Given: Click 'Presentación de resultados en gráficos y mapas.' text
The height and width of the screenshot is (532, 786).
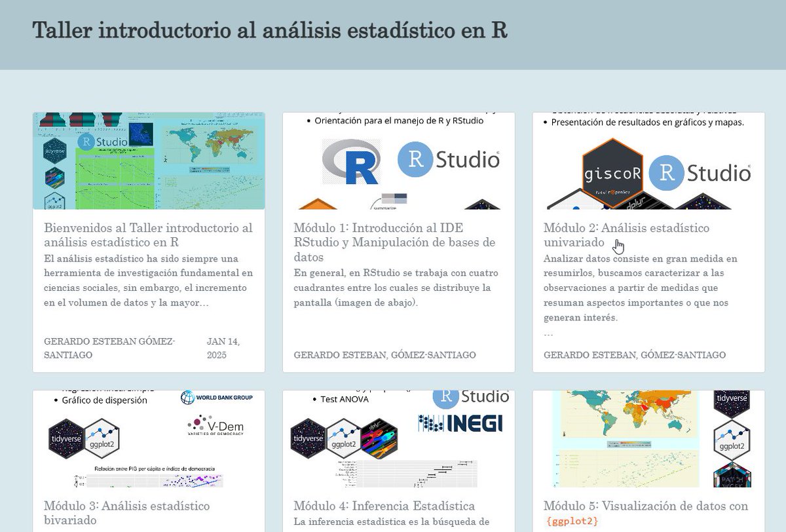Looking at the screenshot, I should [648, 122].
